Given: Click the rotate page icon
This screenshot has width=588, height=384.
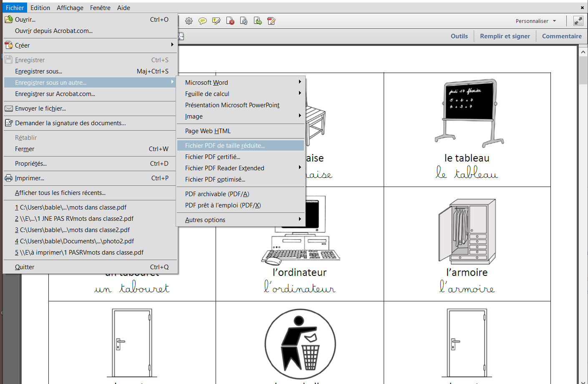Looking at the screenshot, I should 244,21.
